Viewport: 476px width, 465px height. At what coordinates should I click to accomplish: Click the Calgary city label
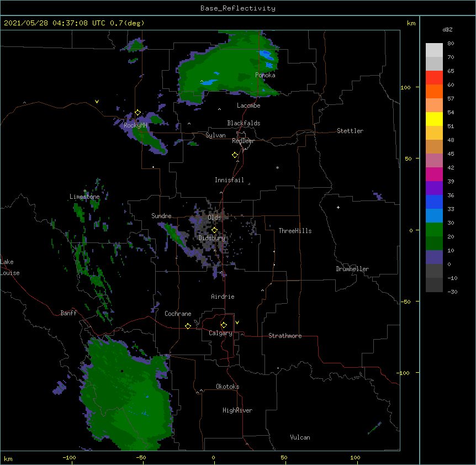(220, 333)
